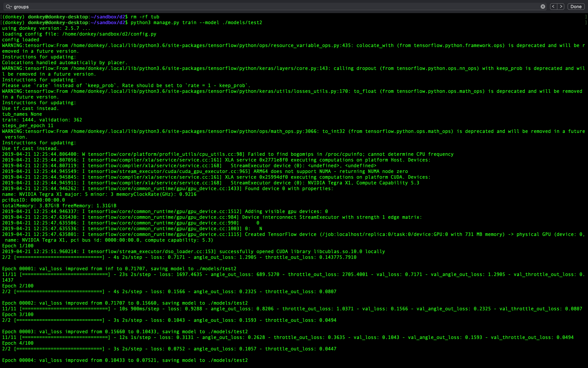Click the "Please use `rate` instead of `keep_prob`" line
This screenshot has height=368, width=588.
click(126, 85)
